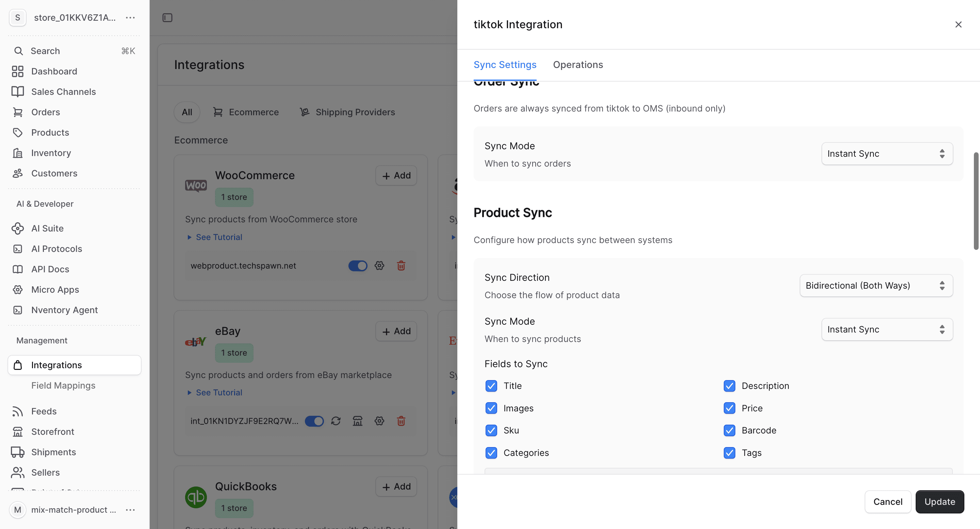The height and width of the screenshot is (529, 980).
Task: Click the Cancel button
Action: [x=887, y=502]
